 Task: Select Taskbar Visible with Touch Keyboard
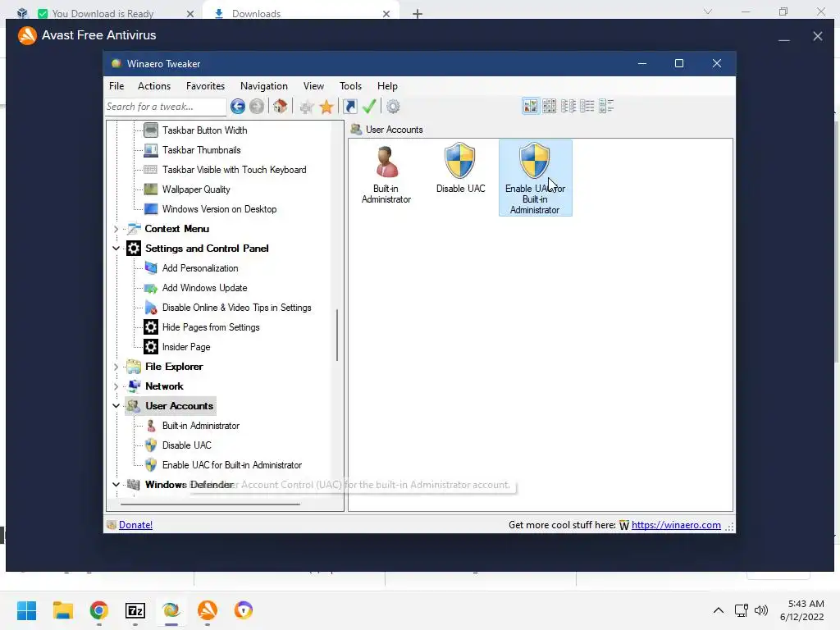point(234,170)
